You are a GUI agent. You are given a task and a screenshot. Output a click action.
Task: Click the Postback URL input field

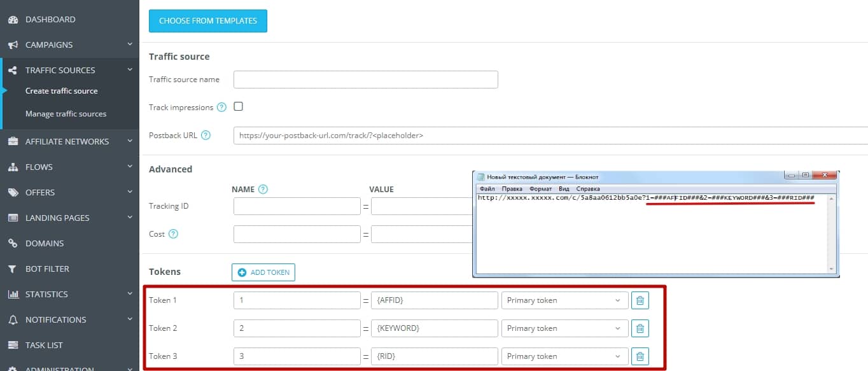(550, 136)
